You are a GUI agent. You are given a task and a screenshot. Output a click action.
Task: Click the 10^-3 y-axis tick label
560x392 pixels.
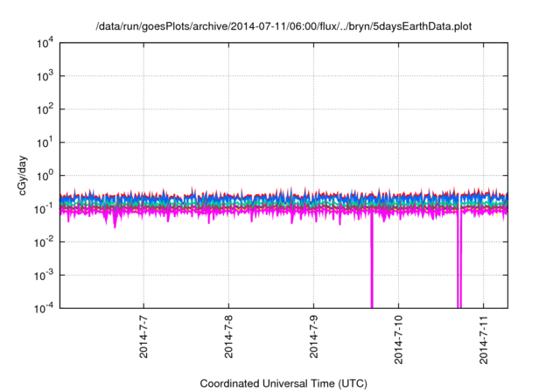(x=44, y=276)
